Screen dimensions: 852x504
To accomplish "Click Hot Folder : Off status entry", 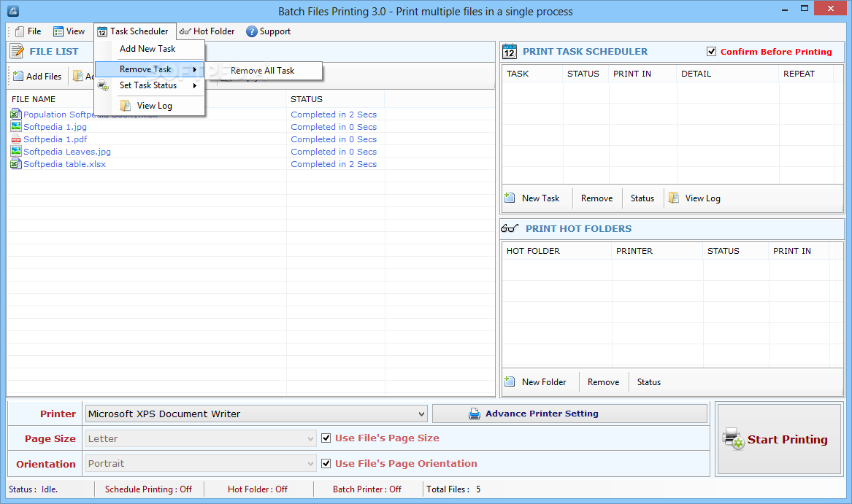I will pyautogui.click(x=258, y=489).
